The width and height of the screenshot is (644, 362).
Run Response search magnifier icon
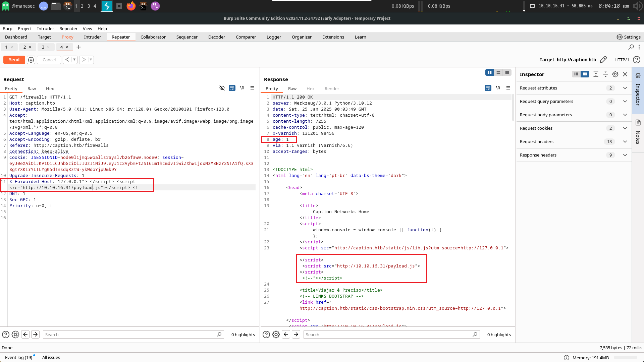(x=475, y=335)
